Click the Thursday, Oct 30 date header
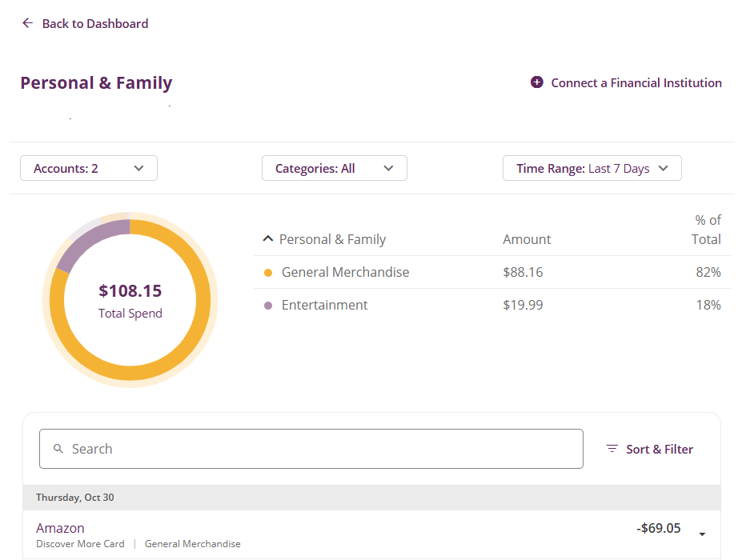 click(x=74, y=497)
